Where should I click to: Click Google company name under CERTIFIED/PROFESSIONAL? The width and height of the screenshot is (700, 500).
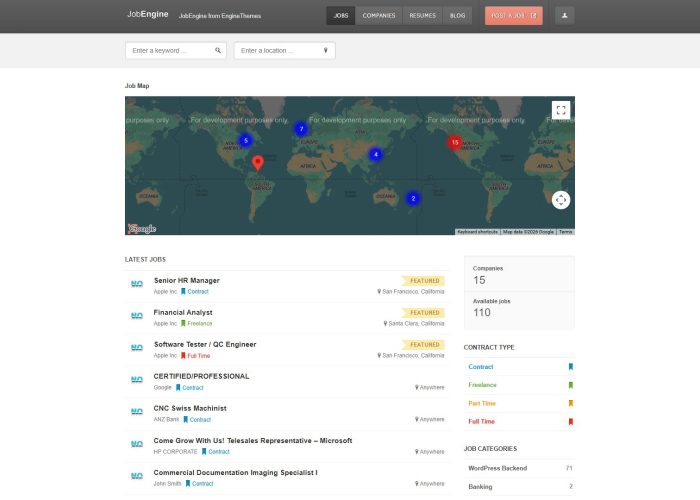coord(162,388)
